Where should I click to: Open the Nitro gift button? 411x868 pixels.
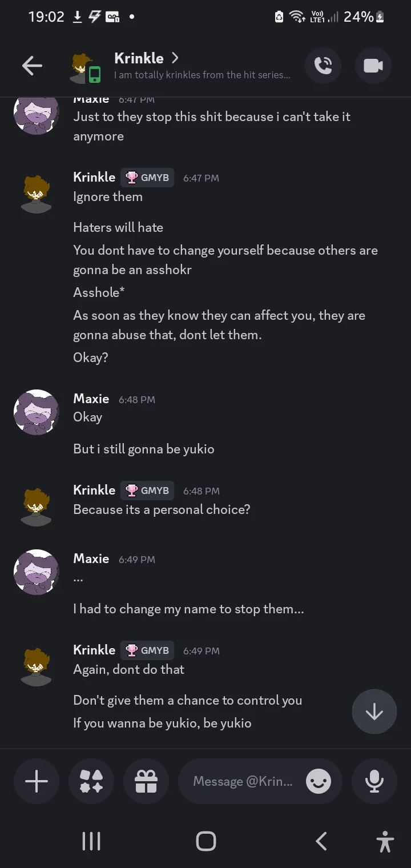point(146,781)
